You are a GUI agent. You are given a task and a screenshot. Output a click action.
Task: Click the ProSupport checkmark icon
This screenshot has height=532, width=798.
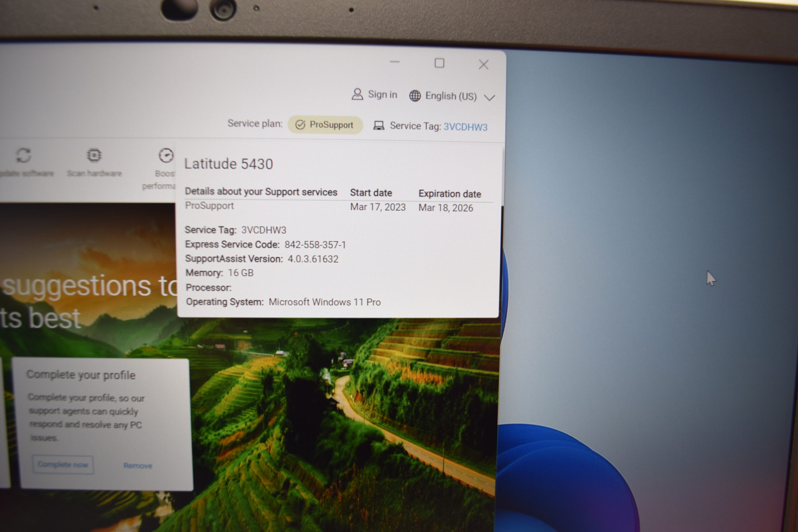[x=300, y=125]
